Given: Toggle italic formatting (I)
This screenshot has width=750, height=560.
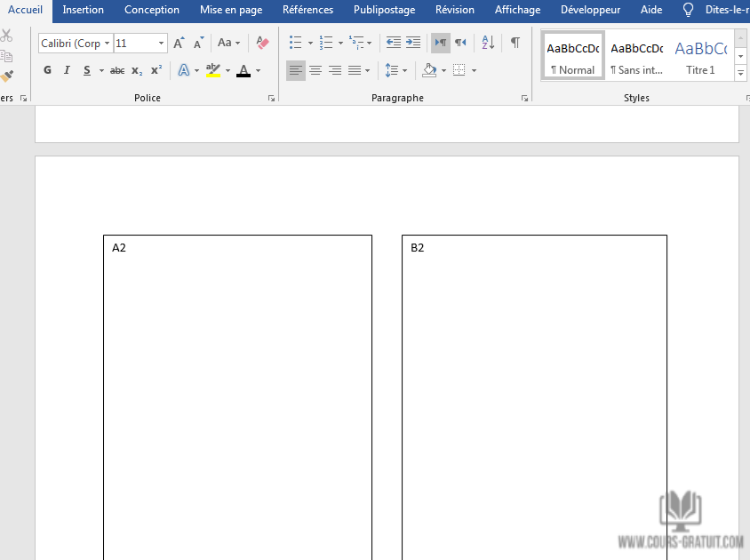Looking at the screenshot, I should 67,70.
